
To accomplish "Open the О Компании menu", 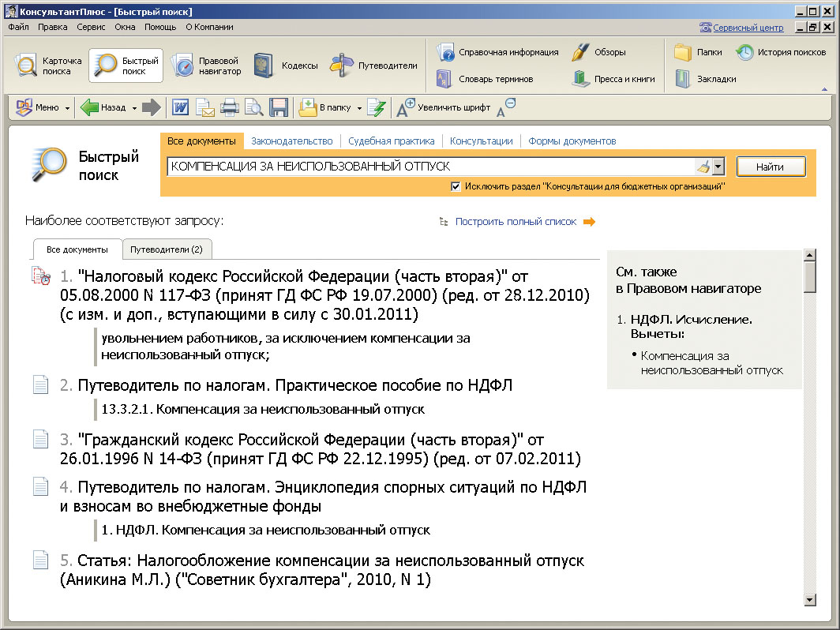I will pyautogui.click(x=209, y=27).
